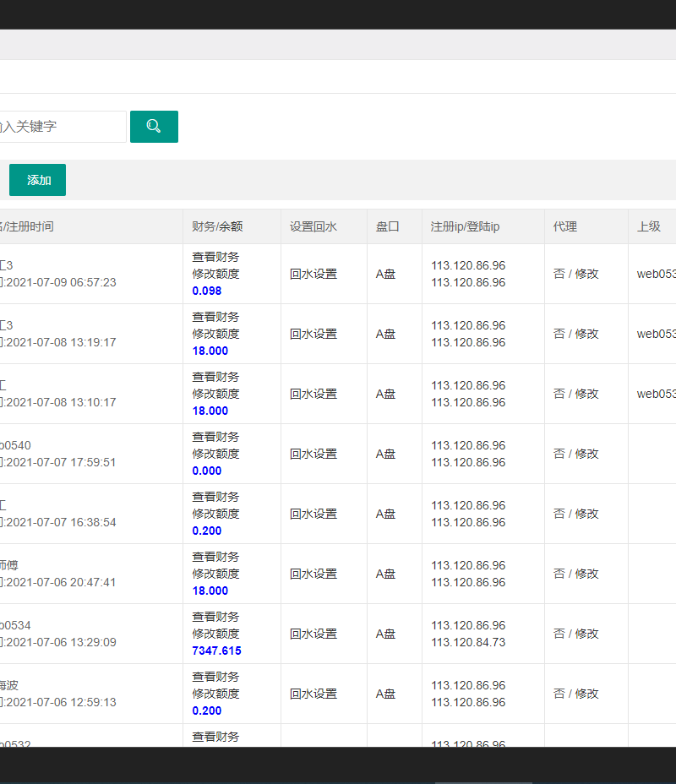Click 修改 agent link in row registered 13:19:17
Screen dimensions: 676x784
[x=587, y=334]
